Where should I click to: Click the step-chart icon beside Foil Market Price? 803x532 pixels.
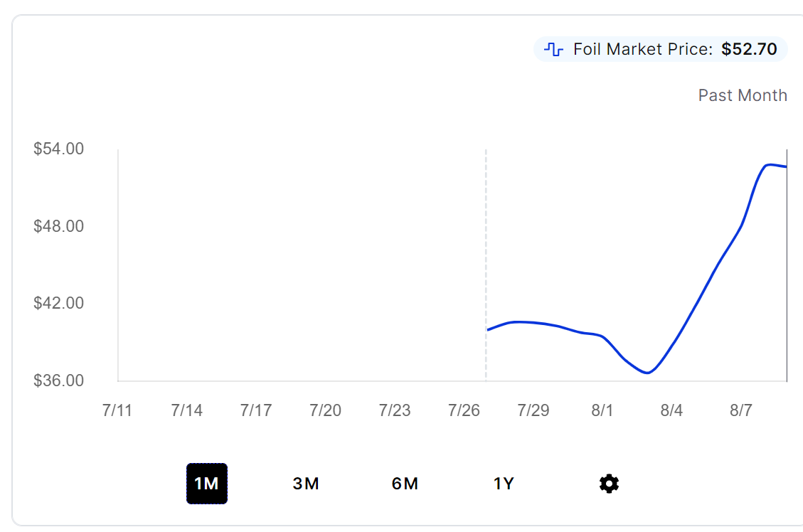pyautogui.click(x=553, y=49)
